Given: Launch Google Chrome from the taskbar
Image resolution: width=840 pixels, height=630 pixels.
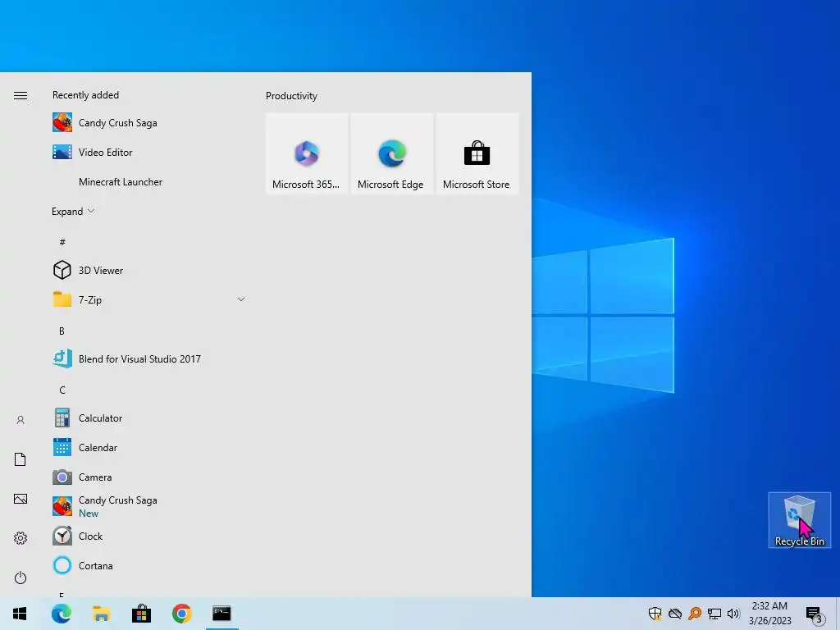Looking at the screenshot, I should [181, 614].
